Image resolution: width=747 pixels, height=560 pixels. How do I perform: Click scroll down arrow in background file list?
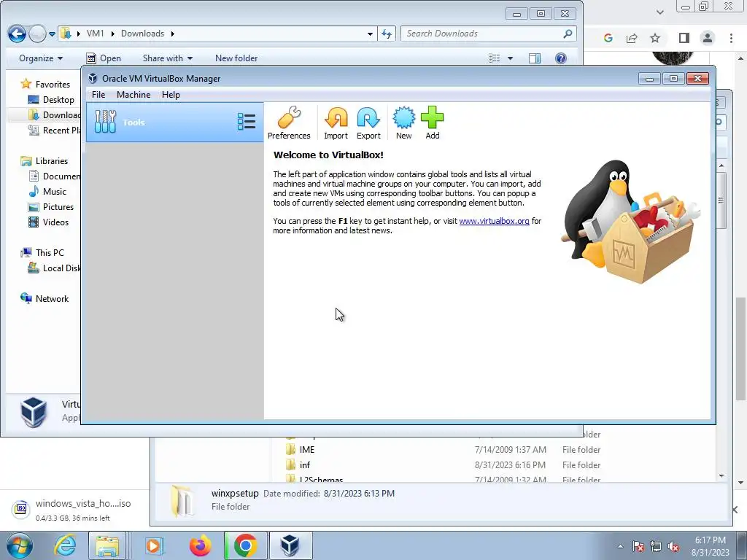(721, 475)
